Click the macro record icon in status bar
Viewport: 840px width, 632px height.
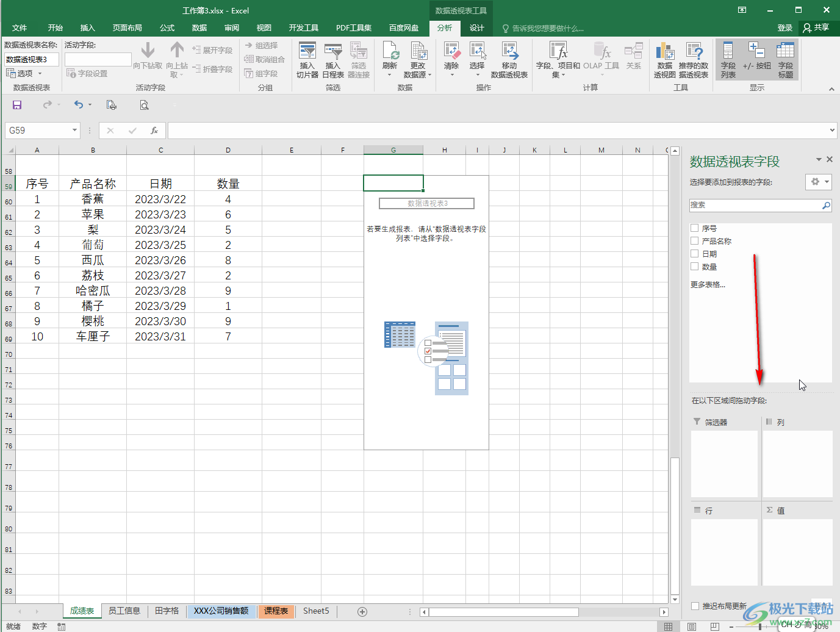62,627
